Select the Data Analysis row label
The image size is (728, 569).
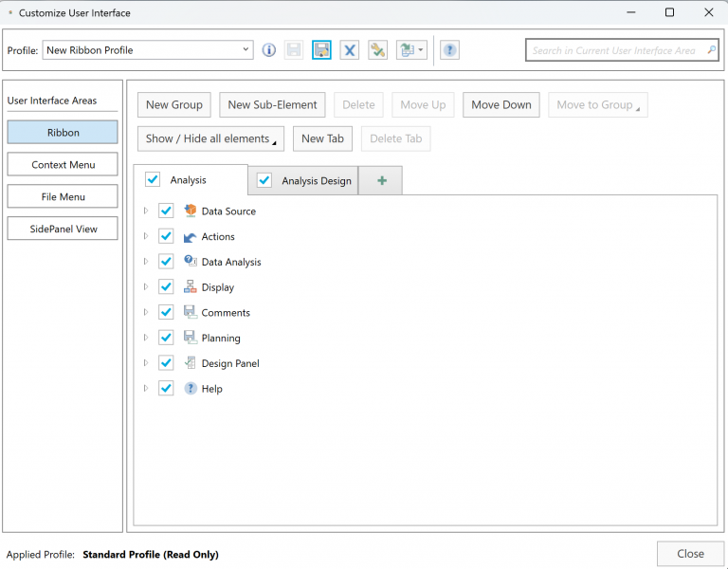231,262
